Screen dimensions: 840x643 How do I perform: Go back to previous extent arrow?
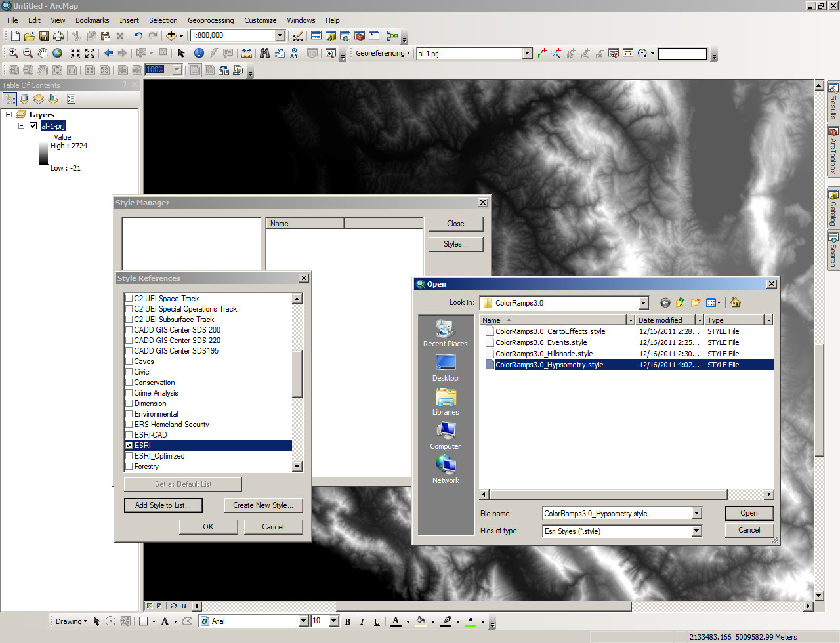(x=108, y=53)
